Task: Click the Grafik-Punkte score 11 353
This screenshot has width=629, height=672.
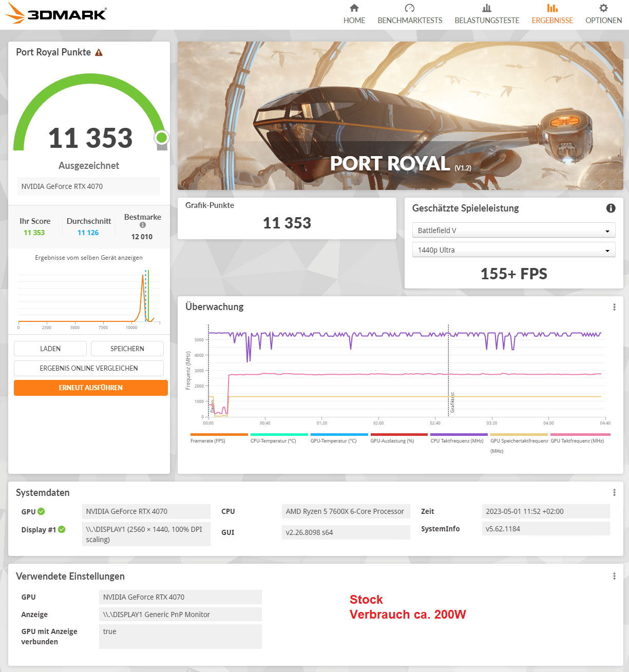Action: pos(287,223)
